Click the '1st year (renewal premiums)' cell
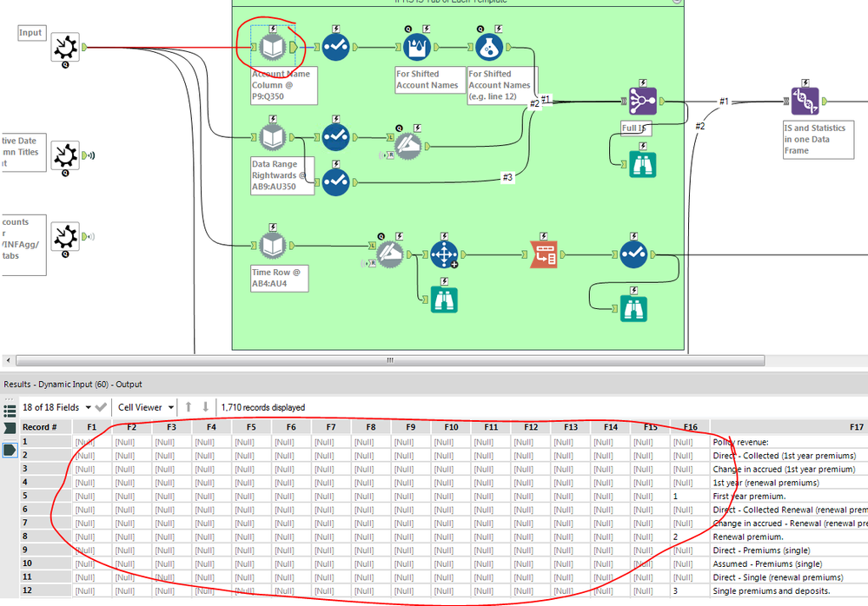This screenshot has height=606, width=868. [x=790, y=483]
